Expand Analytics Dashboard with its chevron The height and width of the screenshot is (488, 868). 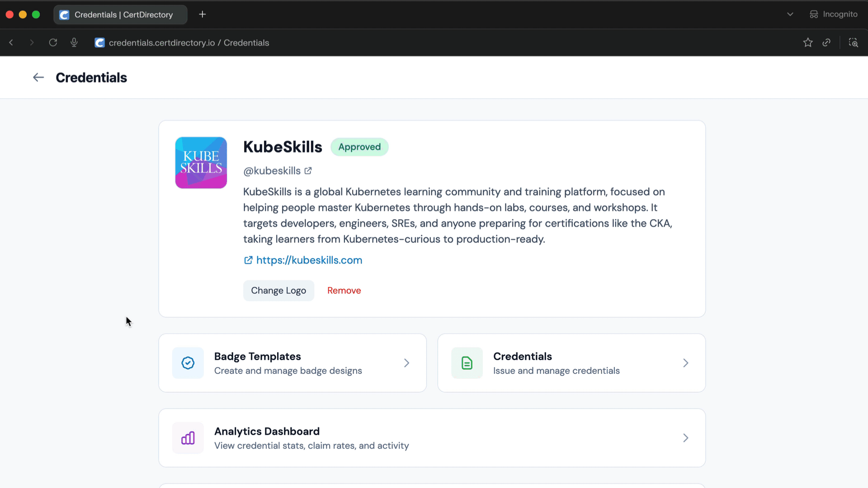pyautogui.click(x=685, y=438)
